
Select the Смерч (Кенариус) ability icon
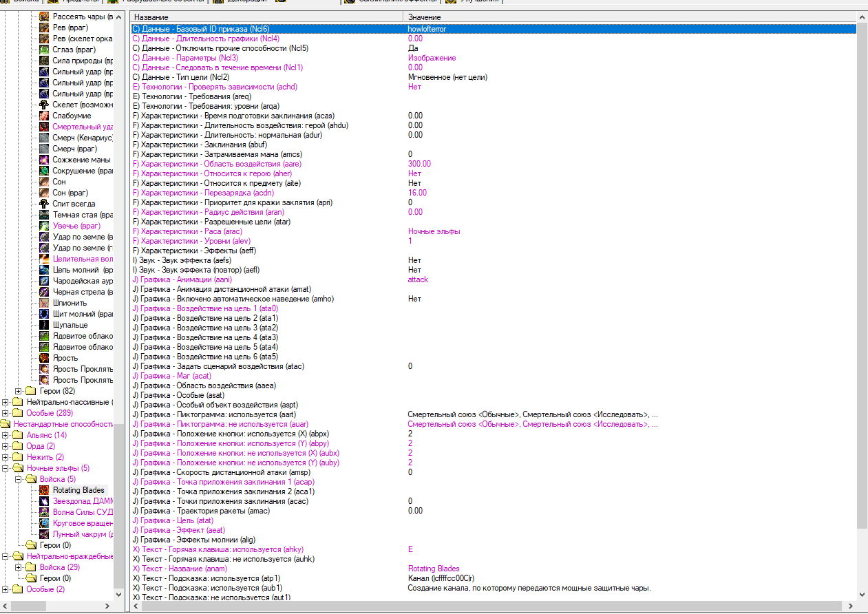pyautogui.click(x=44, y=138)
